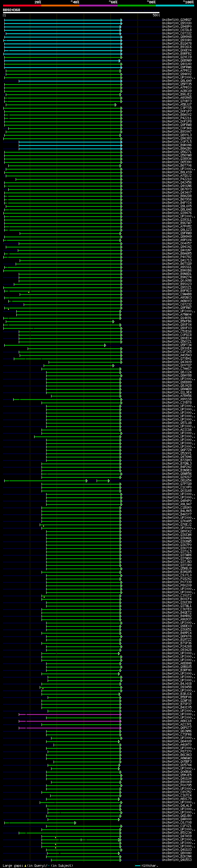Select the UniRef100_D0F1P7 hit
197x868 pixels.
[177, 111]
